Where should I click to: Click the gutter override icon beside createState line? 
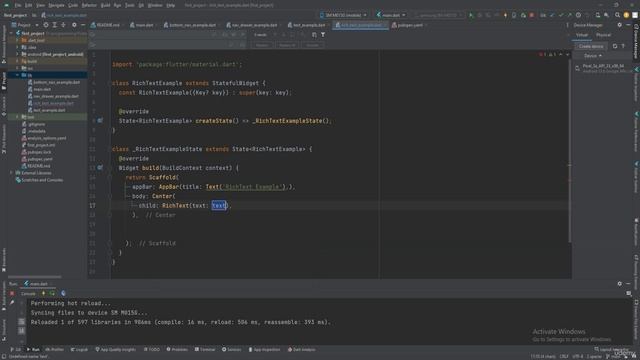[100, 121]
